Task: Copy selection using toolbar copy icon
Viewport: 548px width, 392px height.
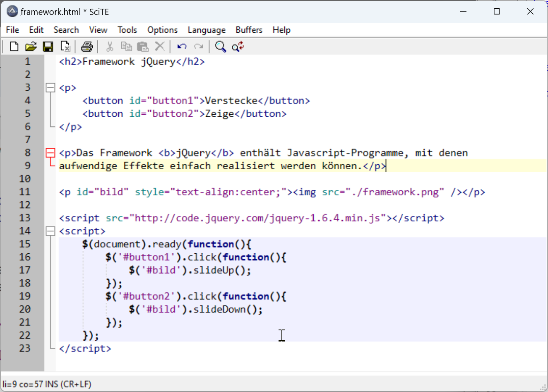Action: point(126,46)
